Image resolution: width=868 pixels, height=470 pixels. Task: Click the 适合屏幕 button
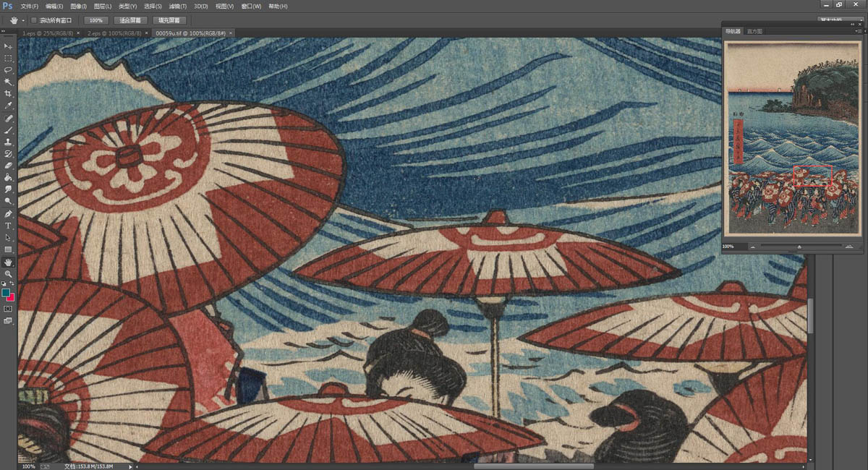coord(131,20)
